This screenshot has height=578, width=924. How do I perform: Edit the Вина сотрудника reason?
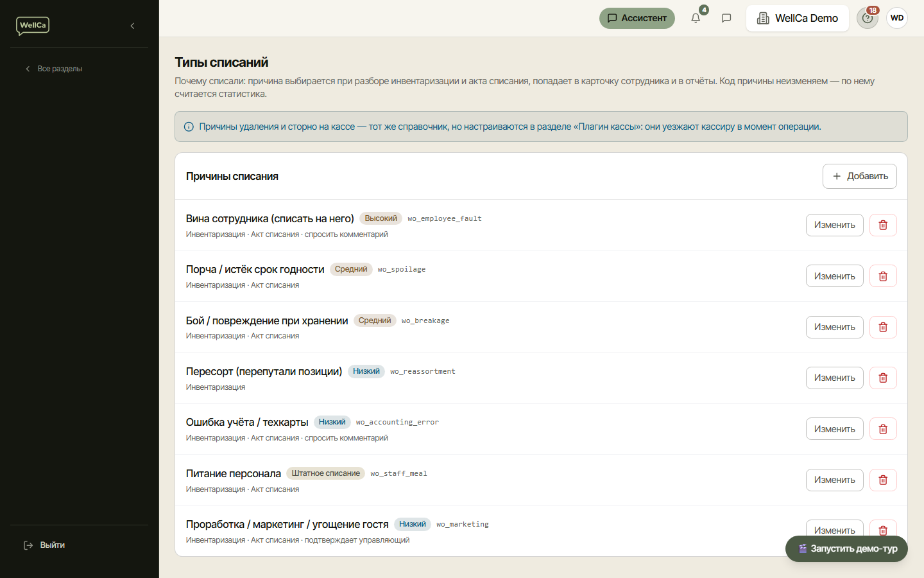coord(835,225)
